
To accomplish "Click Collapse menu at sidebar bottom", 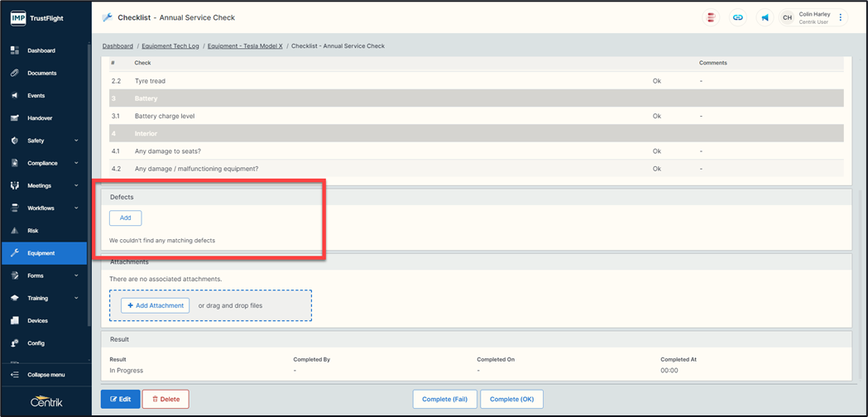I will click(x=46, y=375).
